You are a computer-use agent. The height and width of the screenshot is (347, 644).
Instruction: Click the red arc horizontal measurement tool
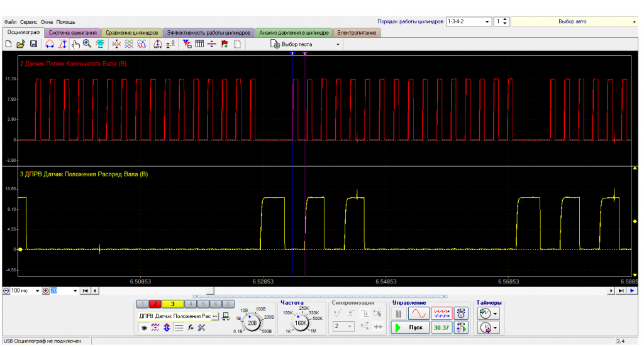[49, 44]
